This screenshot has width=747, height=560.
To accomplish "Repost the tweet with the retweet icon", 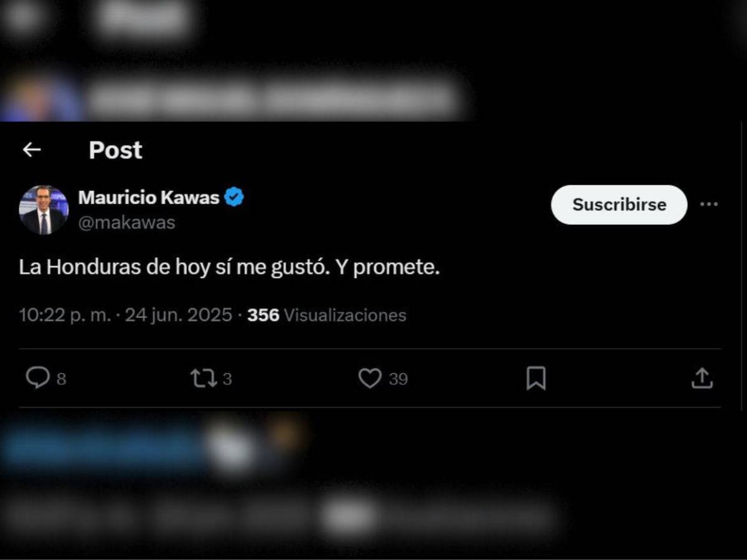I will click(203, 378).
